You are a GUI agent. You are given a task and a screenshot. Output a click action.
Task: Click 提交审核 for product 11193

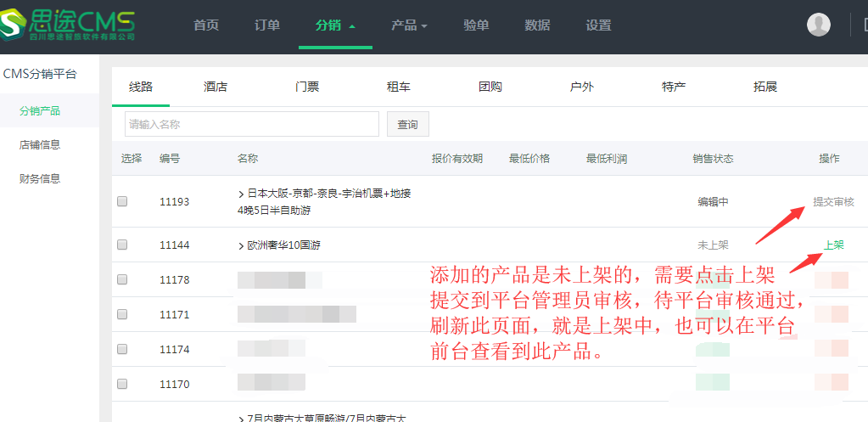point(833,202)
